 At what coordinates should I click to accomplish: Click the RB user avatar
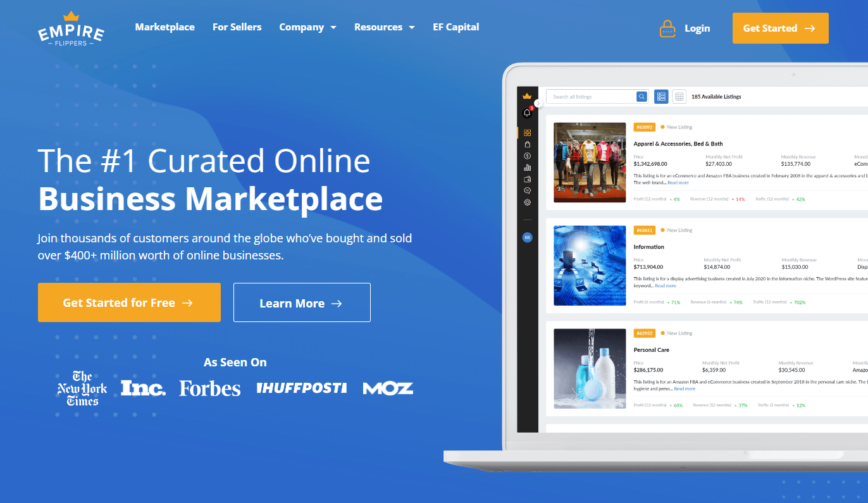527,237
